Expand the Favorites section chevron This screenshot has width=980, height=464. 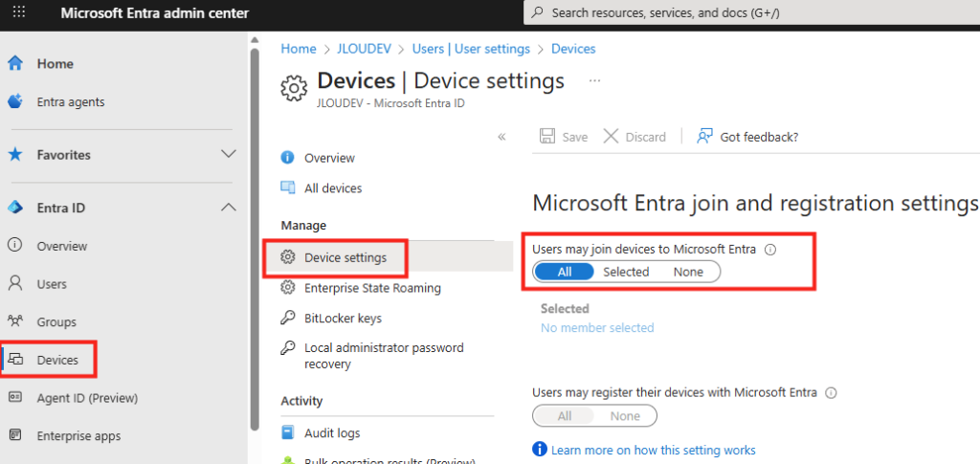[228, 154]
